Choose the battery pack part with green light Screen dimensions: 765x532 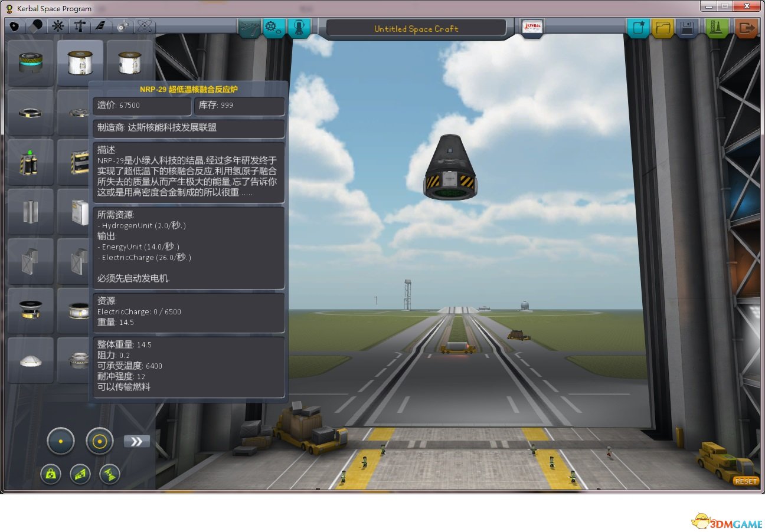[31, 162]
